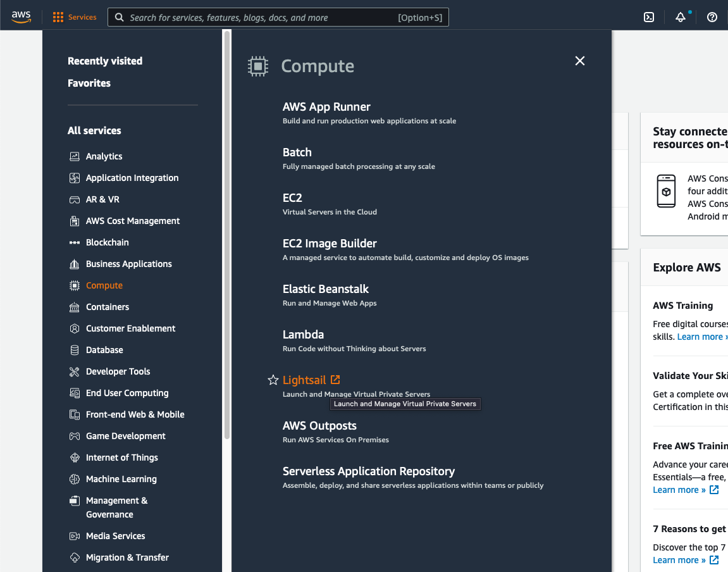Open Recently visited list
This screenshot has width=728, height=572.
pos(105,61)
